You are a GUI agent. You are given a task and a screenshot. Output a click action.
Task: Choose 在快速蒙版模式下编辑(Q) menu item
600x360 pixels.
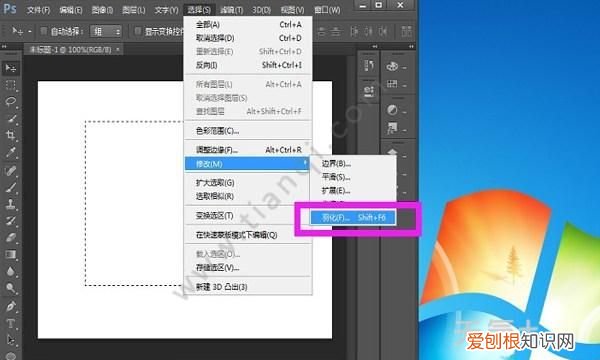248,235
